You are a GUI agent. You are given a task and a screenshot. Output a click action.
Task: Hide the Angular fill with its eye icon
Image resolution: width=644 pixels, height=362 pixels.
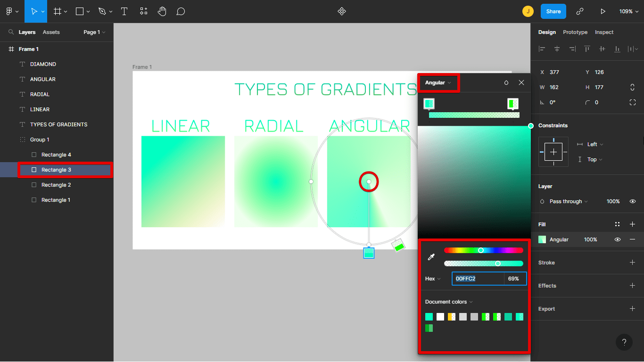pyautogui.click(x=617, y=239)
